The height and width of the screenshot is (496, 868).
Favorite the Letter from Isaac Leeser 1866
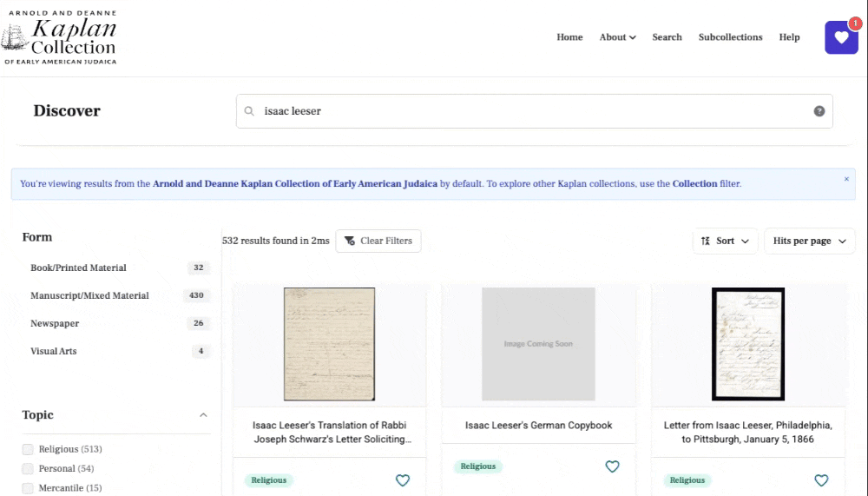pyautogui.click(x=821, y=480)
